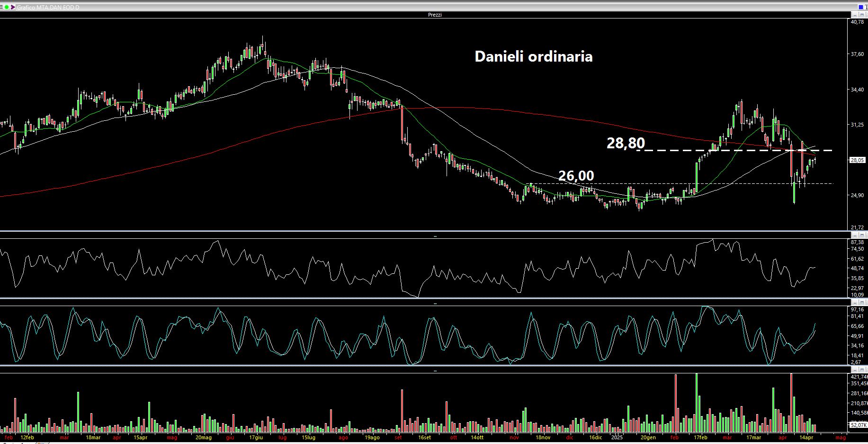Screen dimensions: 868x444
Task: Click the blue square icon in title bar
Action: pyautogui.click(x=861, y=7)
